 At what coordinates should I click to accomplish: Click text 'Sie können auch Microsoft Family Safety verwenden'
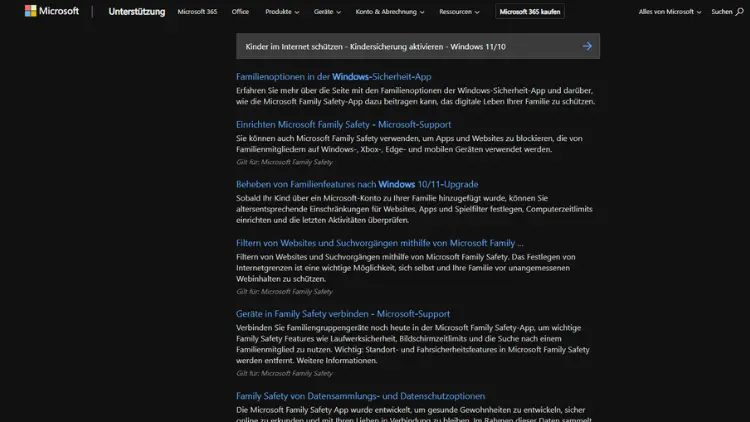coord(328,138)
